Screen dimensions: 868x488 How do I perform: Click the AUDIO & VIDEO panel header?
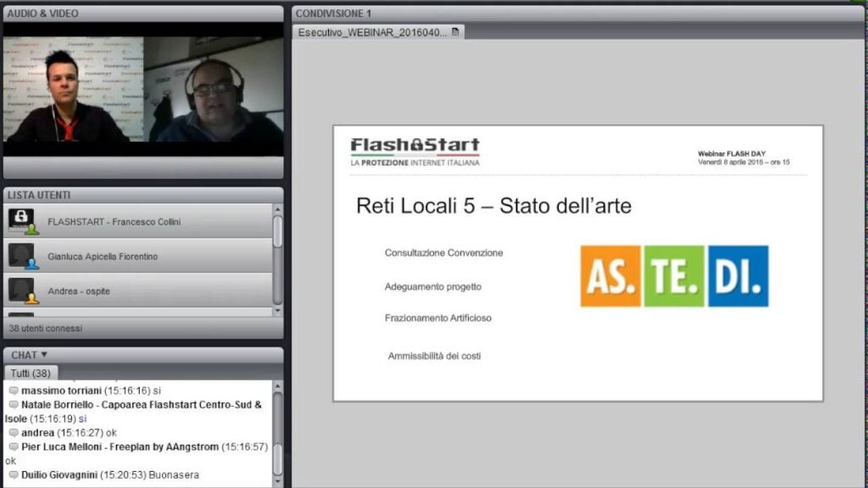click(143, 14)
